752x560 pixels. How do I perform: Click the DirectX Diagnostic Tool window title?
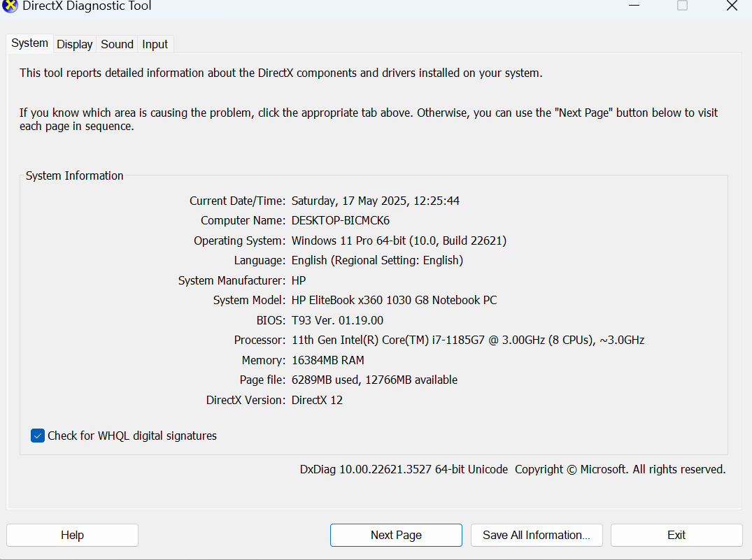click(87, 6)
